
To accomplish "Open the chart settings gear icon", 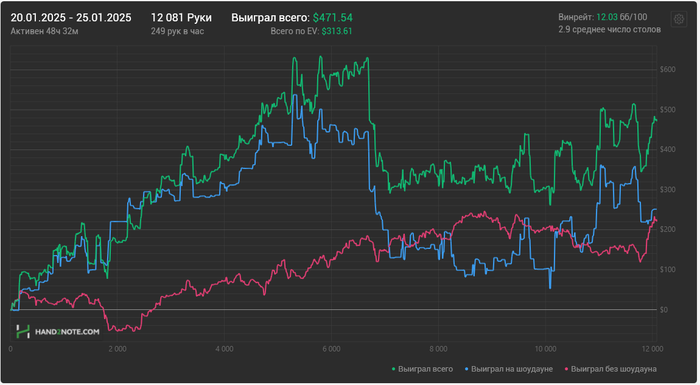I will 679,19.
